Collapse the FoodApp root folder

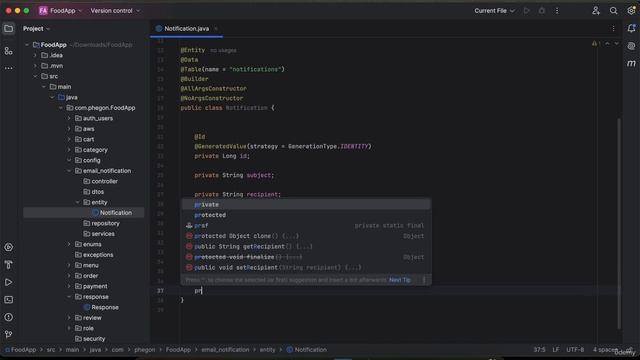27,45
